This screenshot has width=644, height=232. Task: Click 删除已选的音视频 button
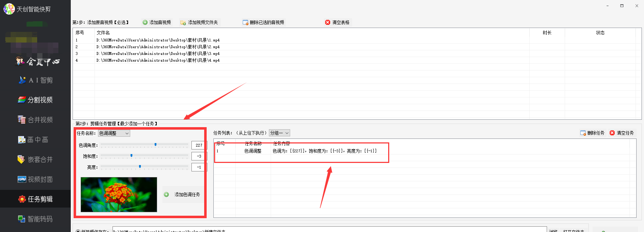(263, 22)
